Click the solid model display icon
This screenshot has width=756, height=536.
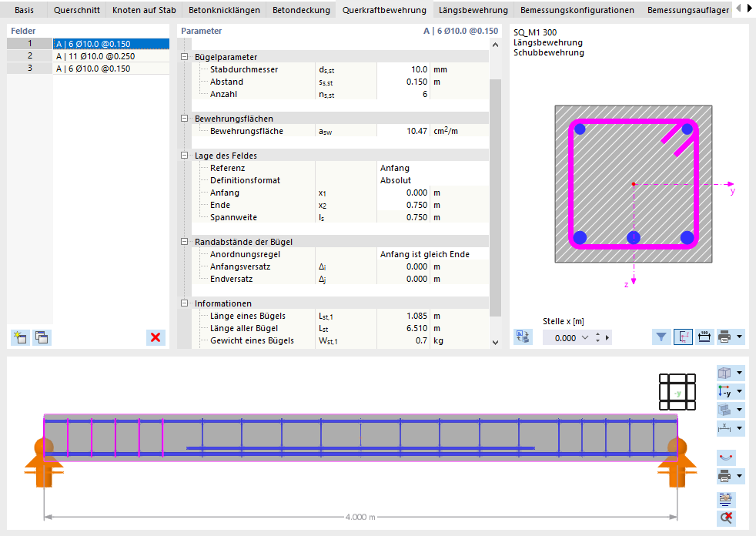click(724, 410)
